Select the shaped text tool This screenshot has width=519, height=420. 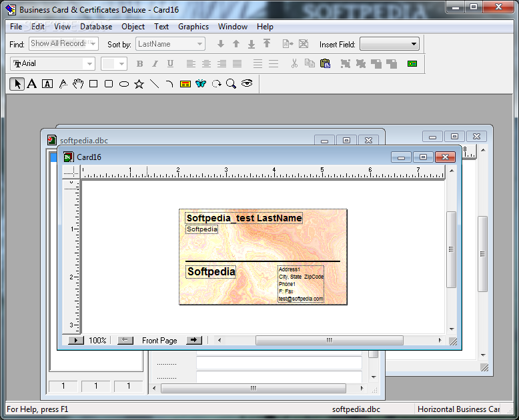point(63,84)
